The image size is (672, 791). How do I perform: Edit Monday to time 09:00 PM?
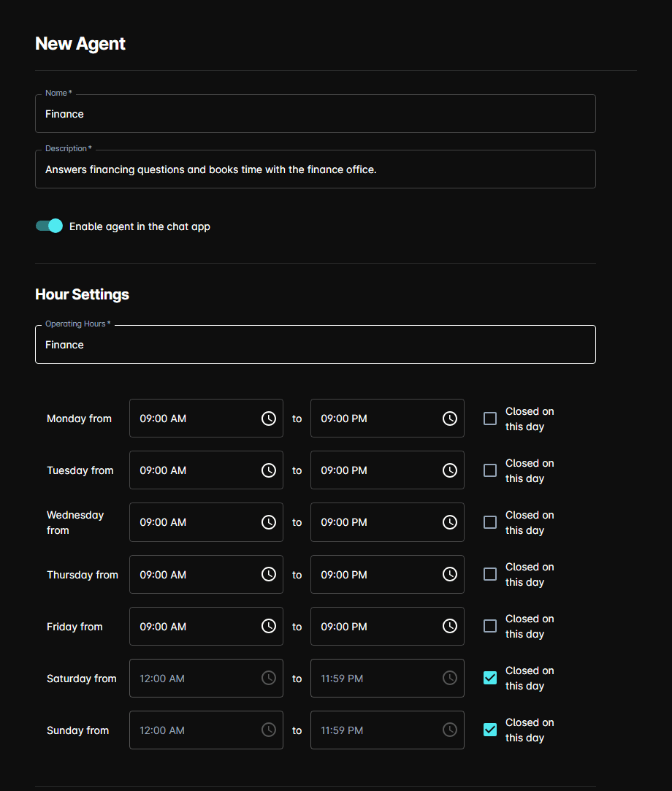tap(387, 419)
